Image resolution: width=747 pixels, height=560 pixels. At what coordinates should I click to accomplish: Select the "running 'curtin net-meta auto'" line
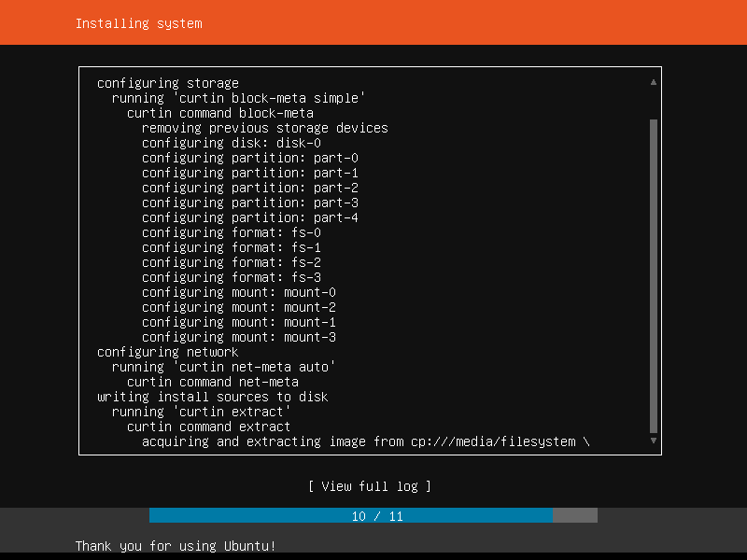(x=224, y=367)
